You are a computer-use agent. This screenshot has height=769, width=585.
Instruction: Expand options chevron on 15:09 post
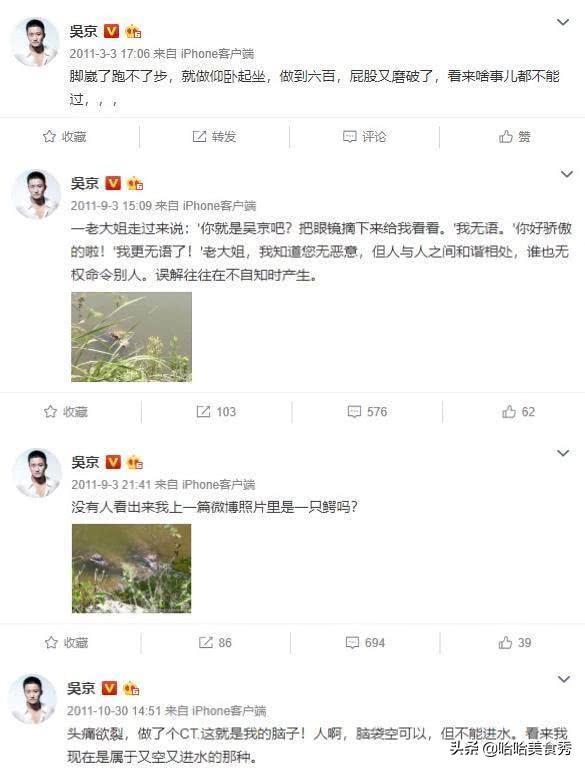pyautogui.click(x=566, y=174)
